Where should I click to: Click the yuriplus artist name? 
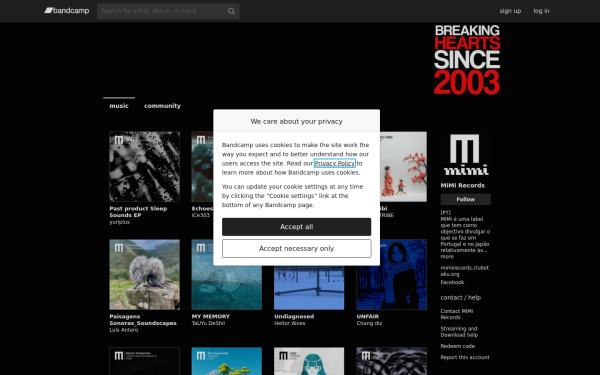point(119,222)
